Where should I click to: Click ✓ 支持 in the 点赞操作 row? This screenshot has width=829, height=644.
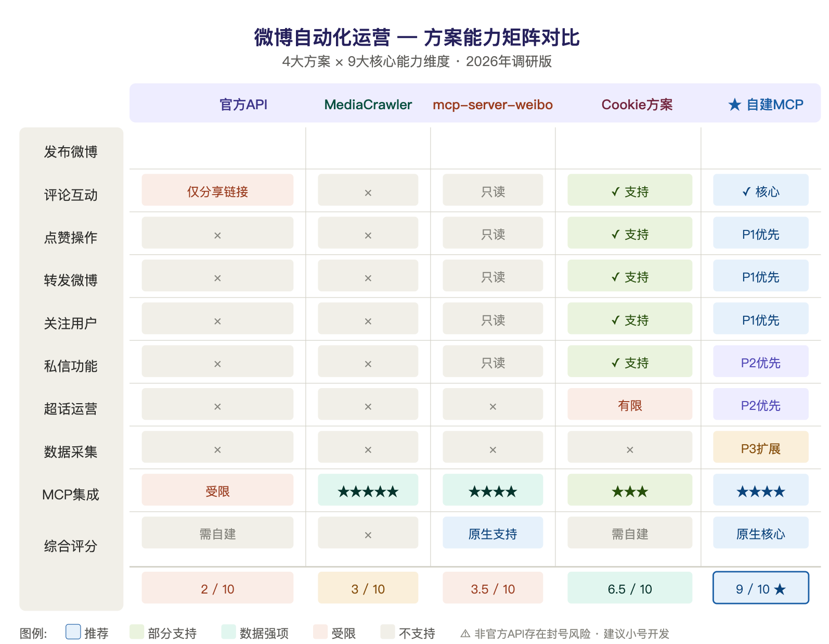[630, 233]
